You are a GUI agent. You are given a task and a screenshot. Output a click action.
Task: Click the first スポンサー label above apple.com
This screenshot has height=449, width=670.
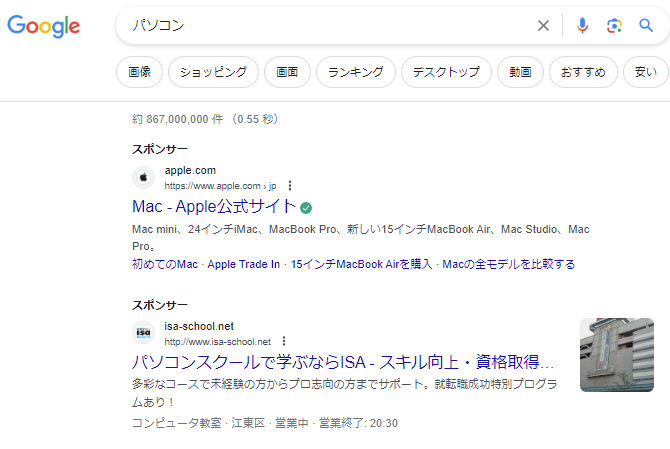160,149
